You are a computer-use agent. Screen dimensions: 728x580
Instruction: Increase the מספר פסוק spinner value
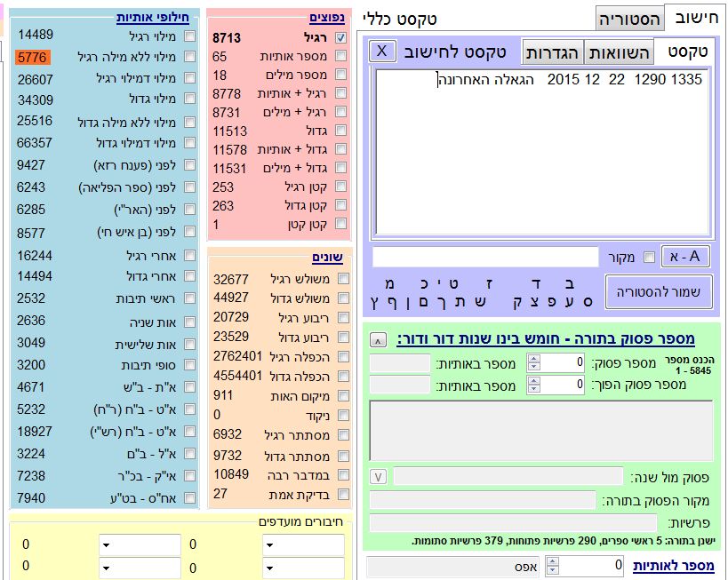click(533, 358)
